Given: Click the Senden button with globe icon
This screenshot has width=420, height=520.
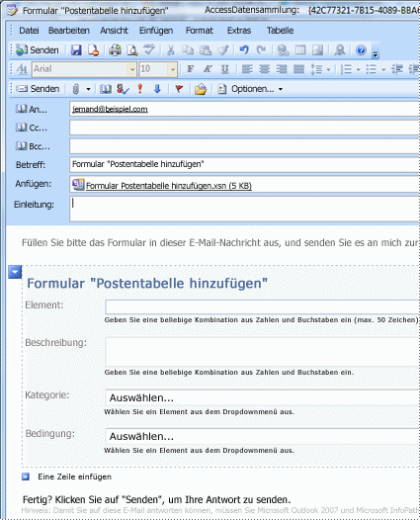Looking at the screenshot, I should [38, 50].
